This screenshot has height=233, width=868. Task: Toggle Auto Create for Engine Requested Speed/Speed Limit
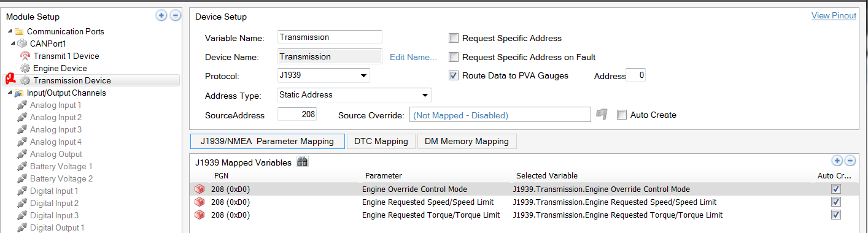[835, 202]
